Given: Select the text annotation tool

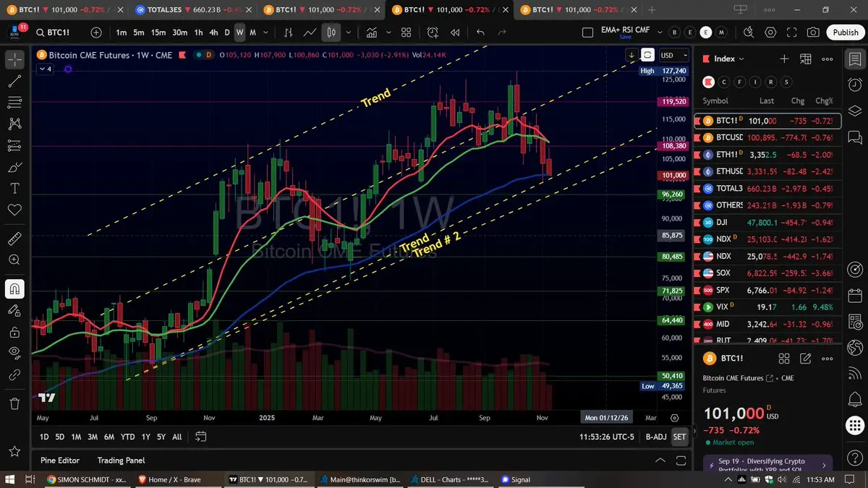Looking at the screenshot, I should coord(14,188).
